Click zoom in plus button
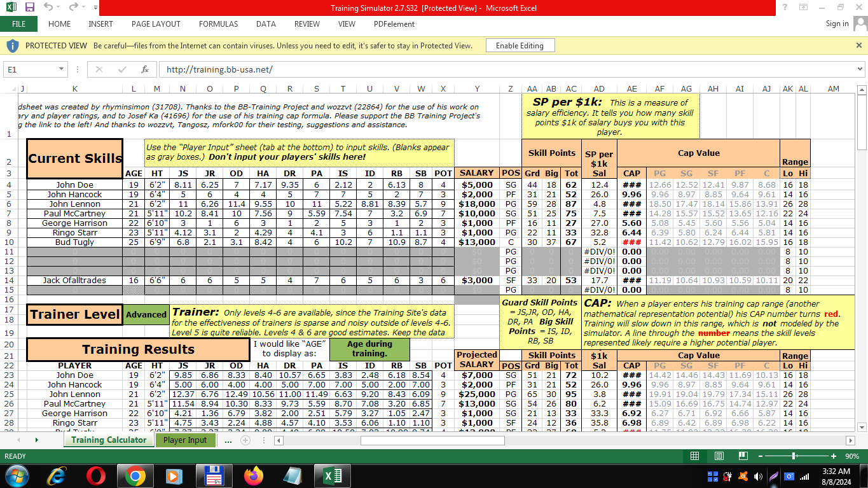868x488 pixels. [x=834, y=456]
